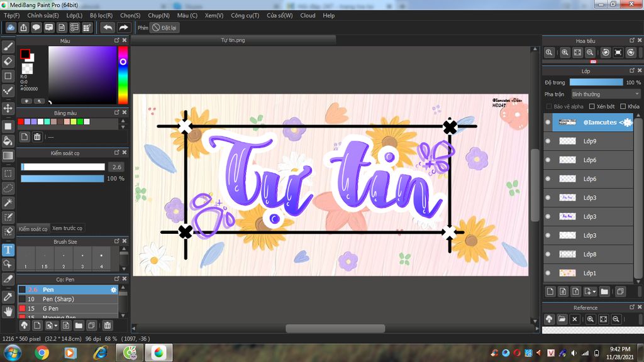Click the export icon in top toolbar

click(23, 28)
